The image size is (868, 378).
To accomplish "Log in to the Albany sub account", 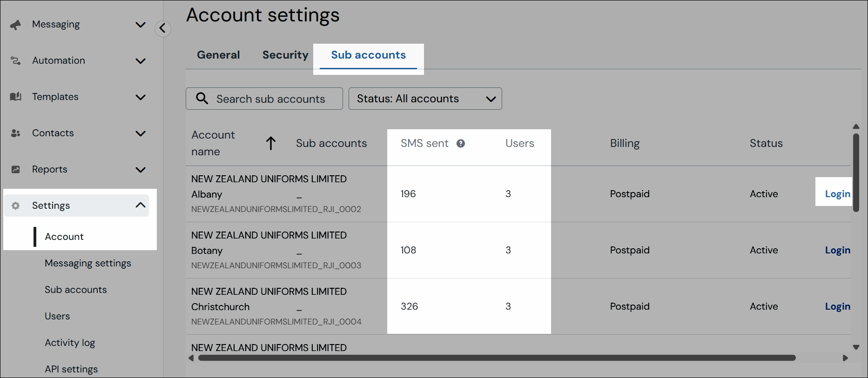I will (837, 194).
